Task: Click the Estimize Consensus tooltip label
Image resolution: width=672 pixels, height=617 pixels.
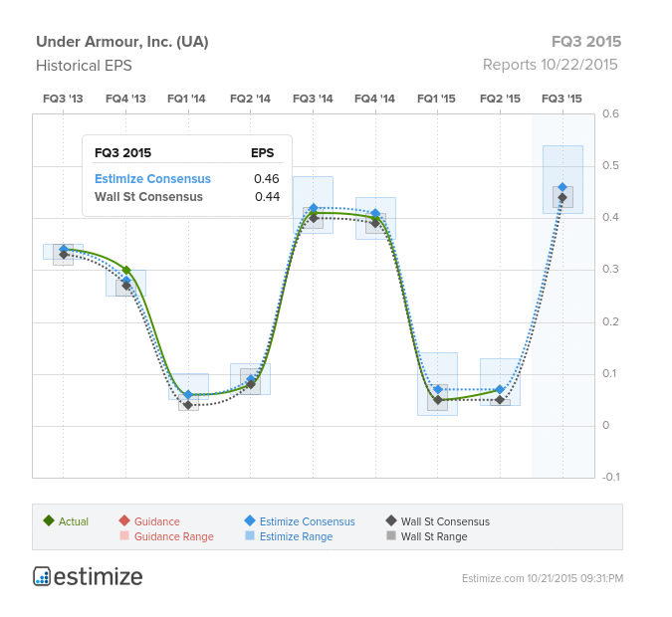Action: [152, 179]
